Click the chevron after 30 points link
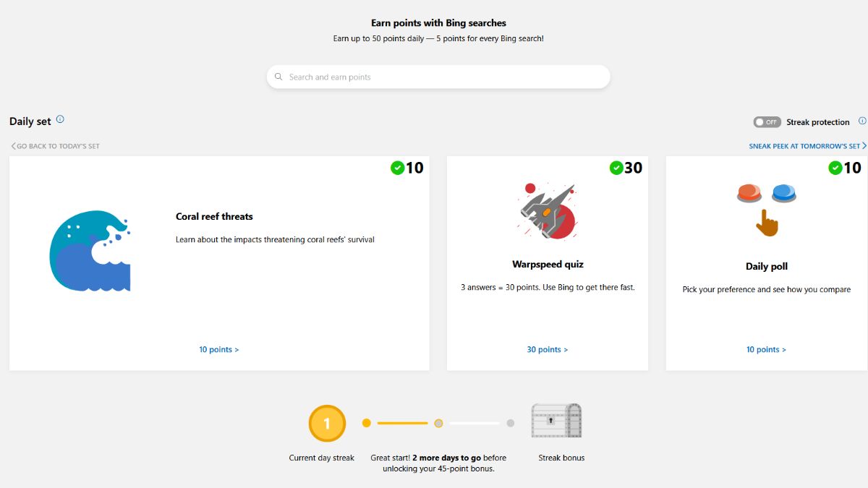868x488 pixels. [566, 349]
